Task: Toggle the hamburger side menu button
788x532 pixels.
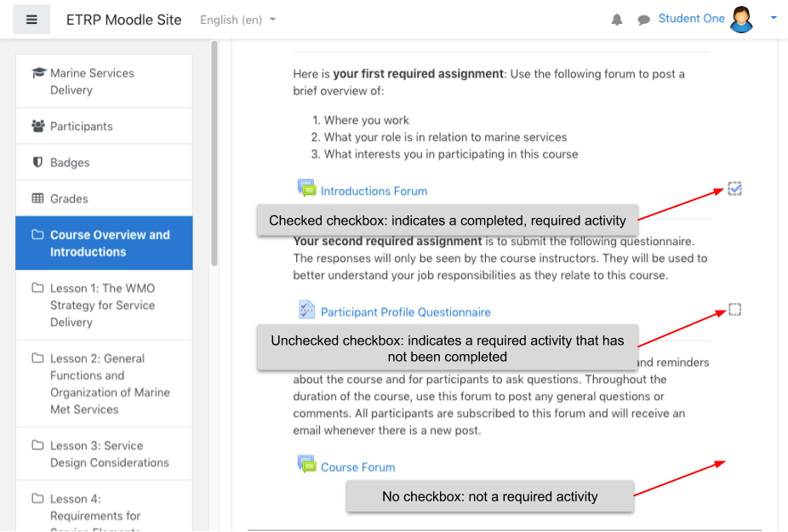Action: click(x=31, y=20)
